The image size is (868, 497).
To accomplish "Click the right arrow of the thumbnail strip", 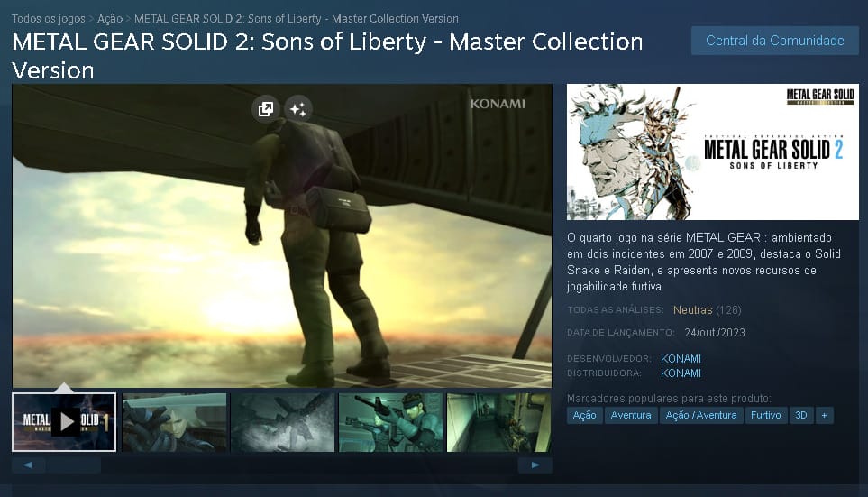I will (535, 465).
